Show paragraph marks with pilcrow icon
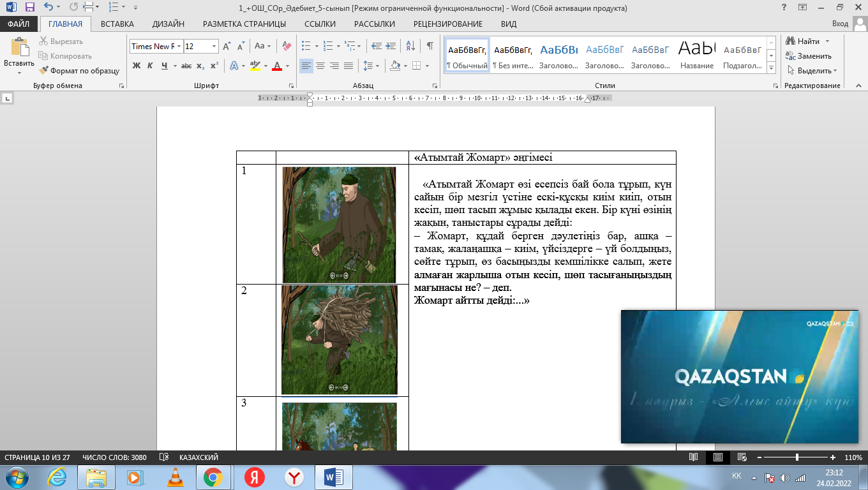Image resolution: width=868 pixels, height=490 pixels. pyautogui.click(x=430, y=46)
